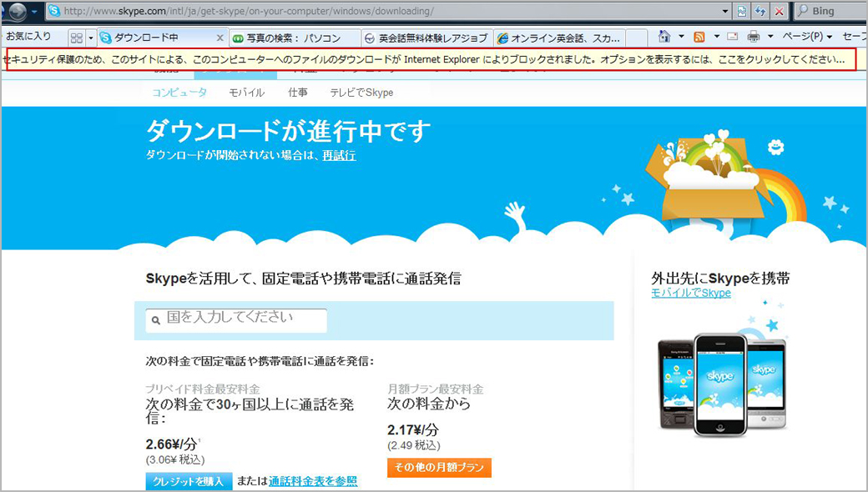
Task: Click the stop loading red X icon
Action: [779, 12]
